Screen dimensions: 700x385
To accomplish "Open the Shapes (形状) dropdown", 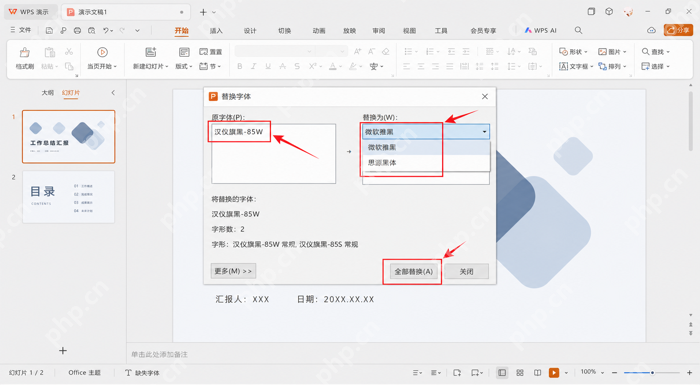I will [x=573, y=52].
